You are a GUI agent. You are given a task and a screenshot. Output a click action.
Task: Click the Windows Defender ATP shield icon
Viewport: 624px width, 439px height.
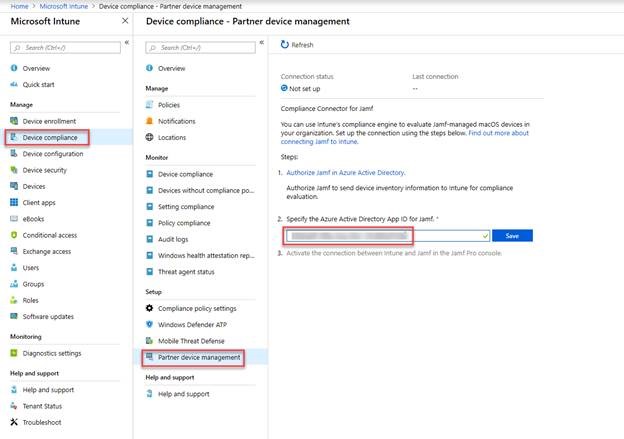pos(149,324)
